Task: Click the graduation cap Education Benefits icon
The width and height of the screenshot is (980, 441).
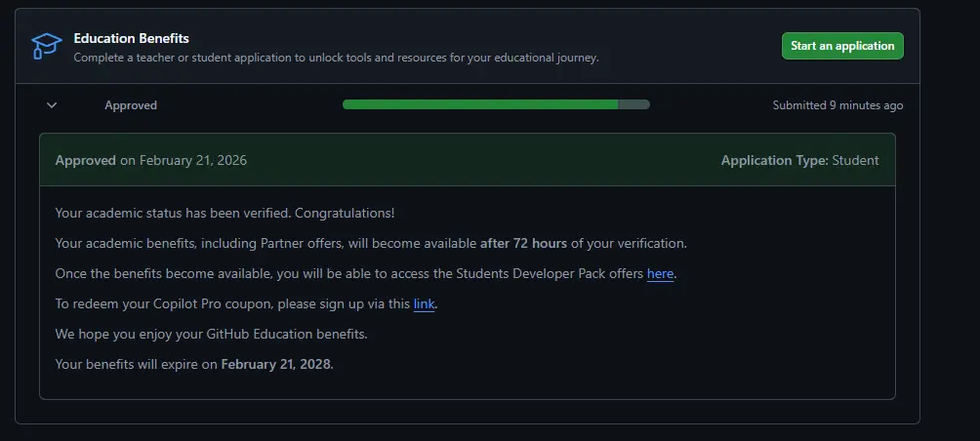Action: tap(46, 46)
